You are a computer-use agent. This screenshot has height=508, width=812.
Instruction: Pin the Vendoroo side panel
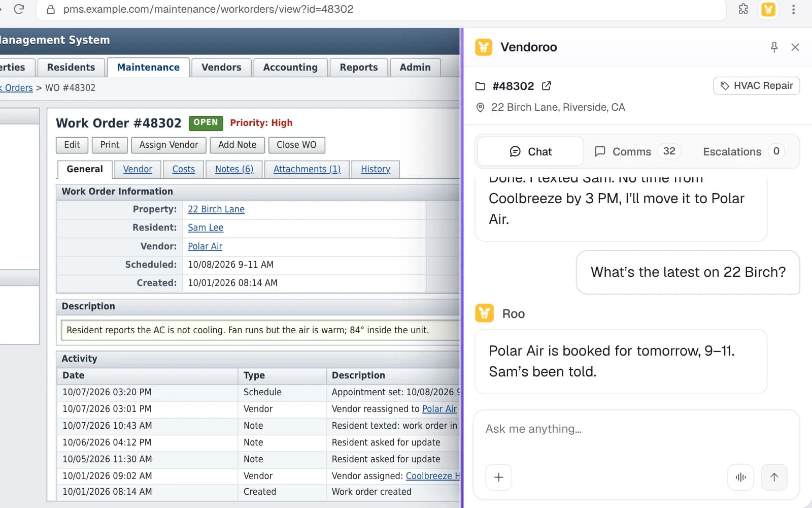click(774, 47)
